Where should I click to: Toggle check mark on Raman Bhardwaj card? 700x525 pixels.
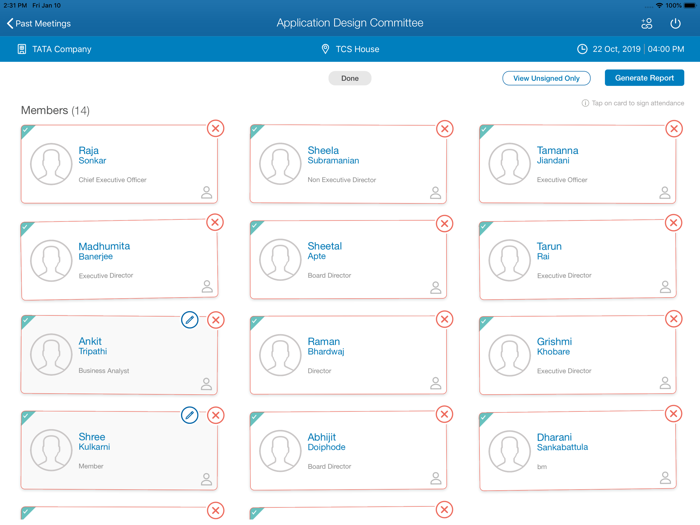(255, 322)
